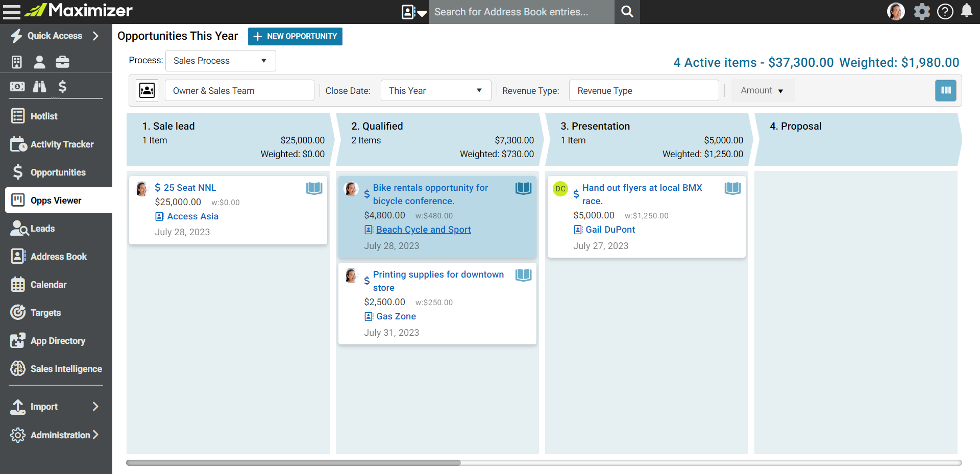The height and width of the screenshot is (474, 980).
Task: Click the horizontal scrollbar at the bottom
Action: pos(293,463)
